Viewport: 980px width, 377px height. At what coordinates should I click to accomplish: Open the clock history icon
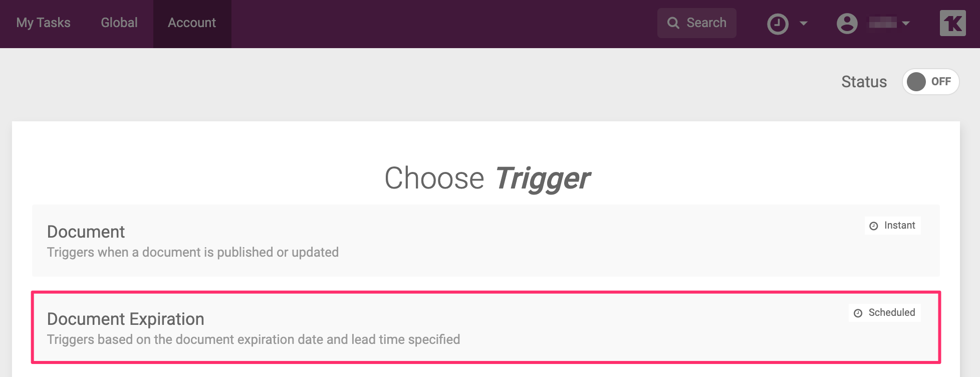778,24
